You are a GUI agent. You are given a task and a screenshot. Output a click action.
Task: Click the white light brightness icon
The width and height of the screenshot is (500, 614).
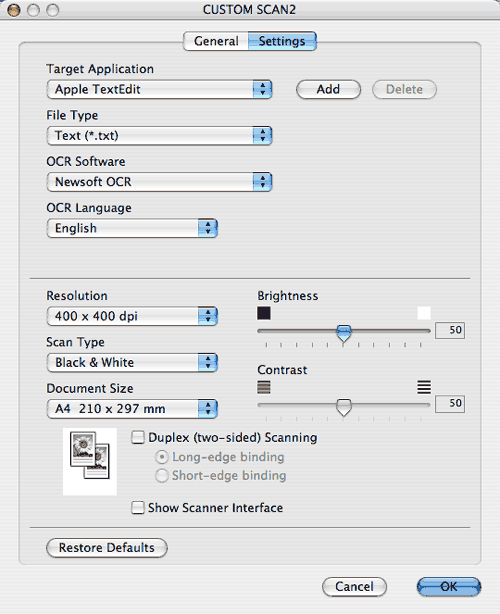(x=424, y=313)
